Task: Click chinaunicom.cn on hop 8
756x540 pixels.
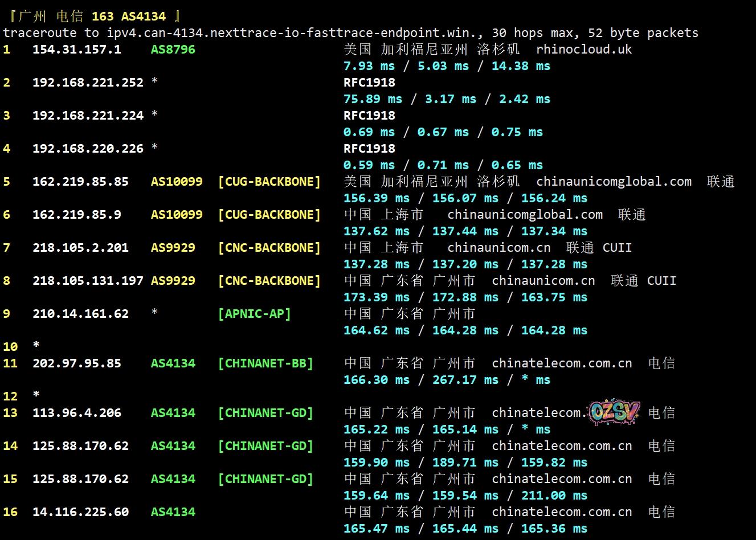Action: tap(543, 281)
